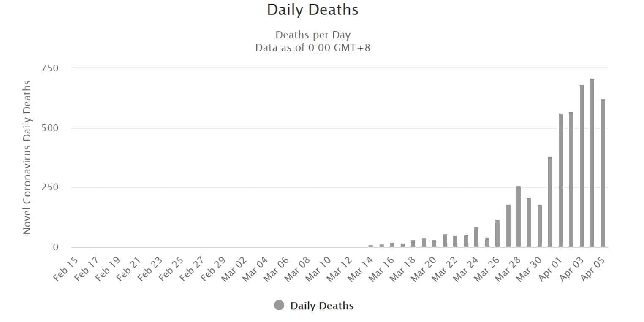Screen dimensions: 644x322
Task: Click the 250 y-axis label
Action: pos(50,187)
